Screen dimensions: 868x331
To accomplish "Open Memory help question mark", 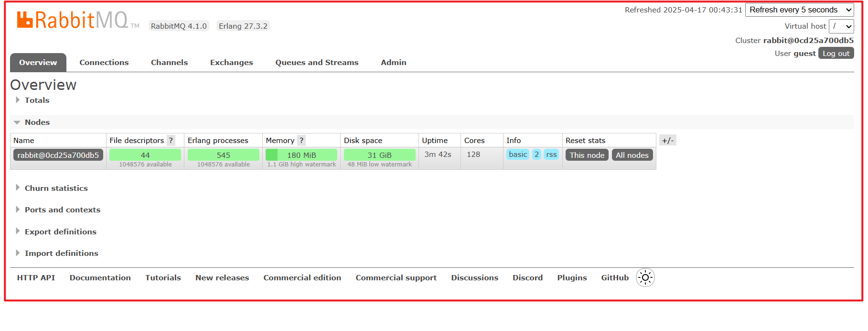I will point(301,140).
